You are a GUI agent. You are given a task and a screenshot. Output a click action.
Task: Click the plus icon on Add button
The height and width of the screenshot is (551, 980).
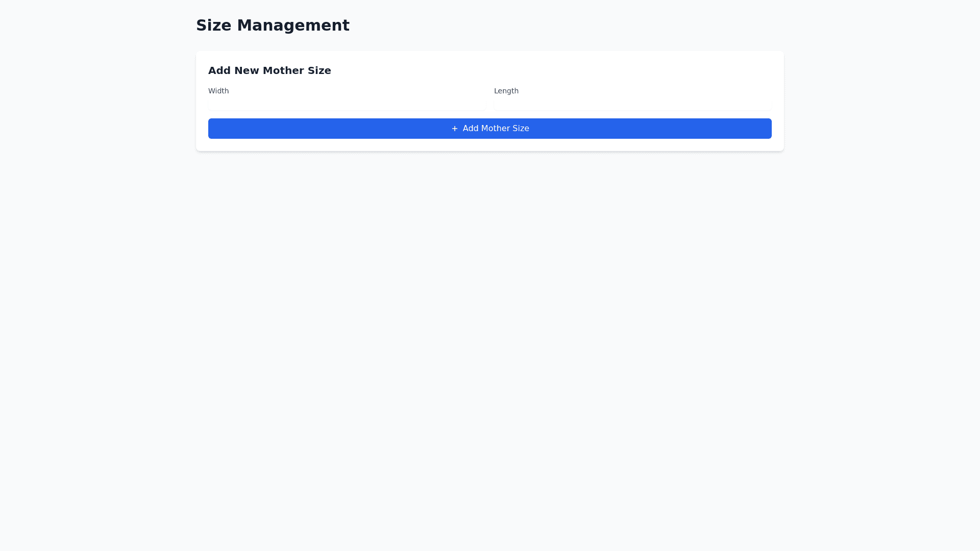454,129
